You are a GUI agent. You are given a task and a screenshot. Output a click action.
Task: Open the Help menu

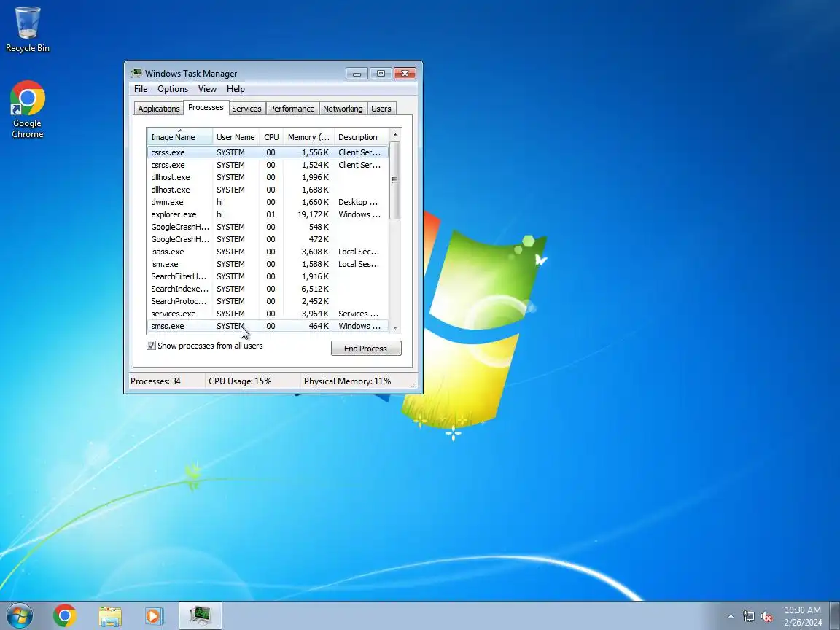[x=236, y=89]
